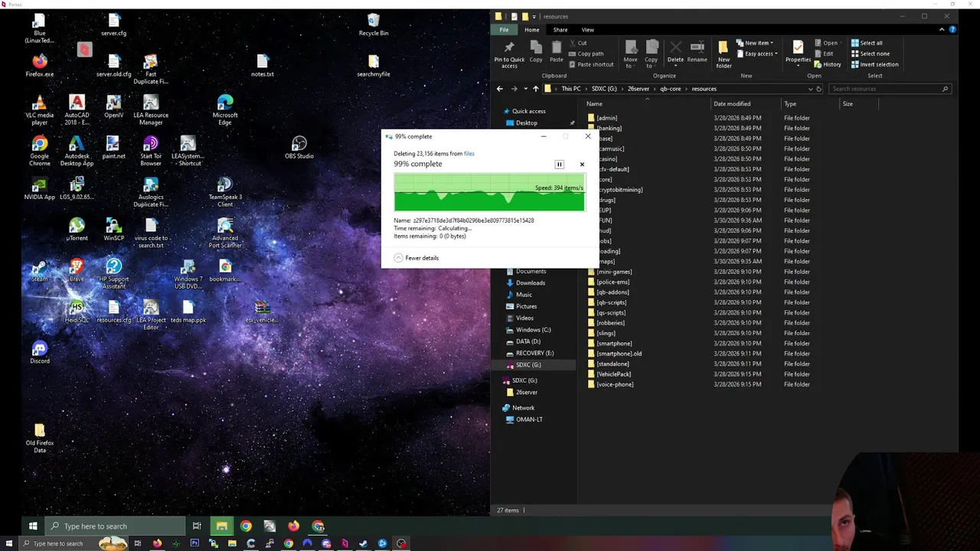Click Rename ribbon icon
The width and height of the screenshot is (980, 551).
(x=697, y=51)
